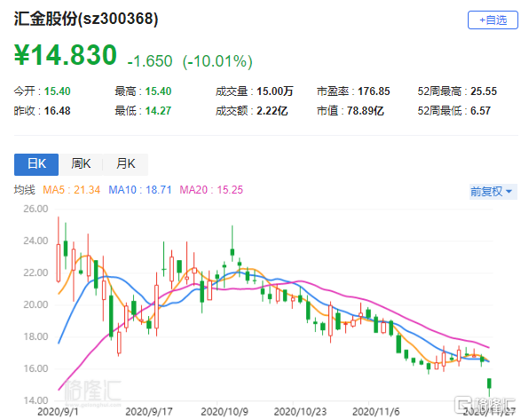The image size is (521, 420).
Task: Select the 2020/10/9 date axis label
Action: point(225,412)
